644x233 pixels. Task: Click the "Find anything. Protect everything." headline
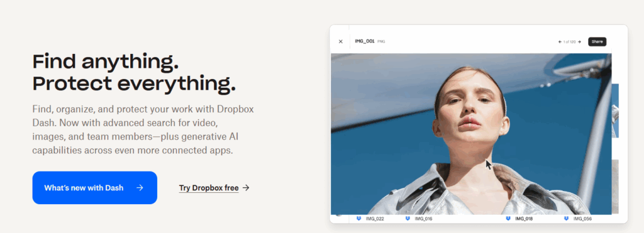click(135, 73)
